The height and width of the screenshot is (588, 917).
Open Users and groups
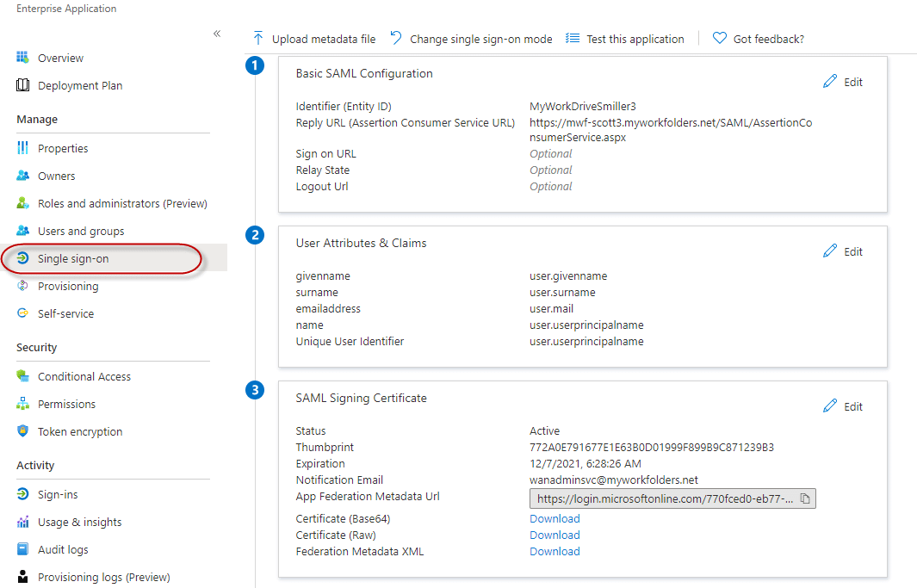(x=80, y=231)
